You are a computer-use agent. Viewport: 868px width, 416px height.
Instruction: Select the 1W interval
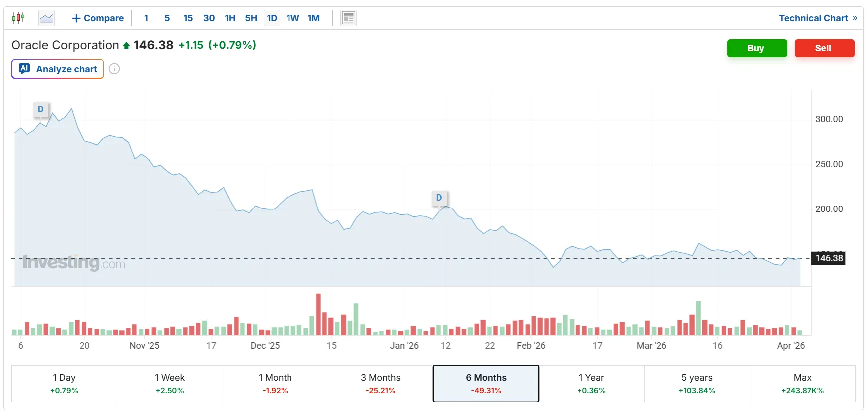pos(292,18)
